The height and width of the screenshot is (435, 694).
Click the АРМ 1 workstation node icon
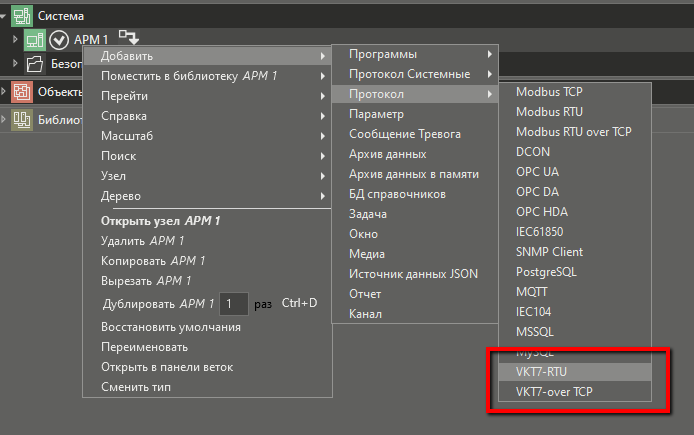[35, 40]
